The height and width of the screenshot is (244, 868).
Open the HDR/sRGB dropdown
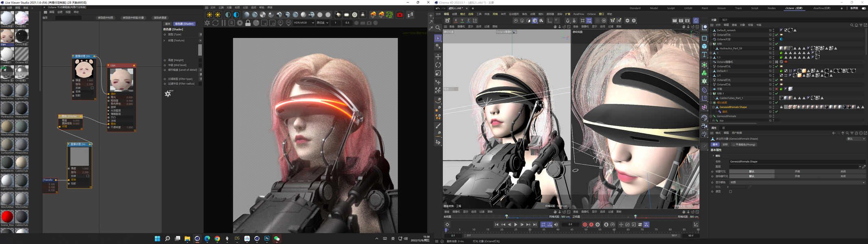click(x=304, y=23)
